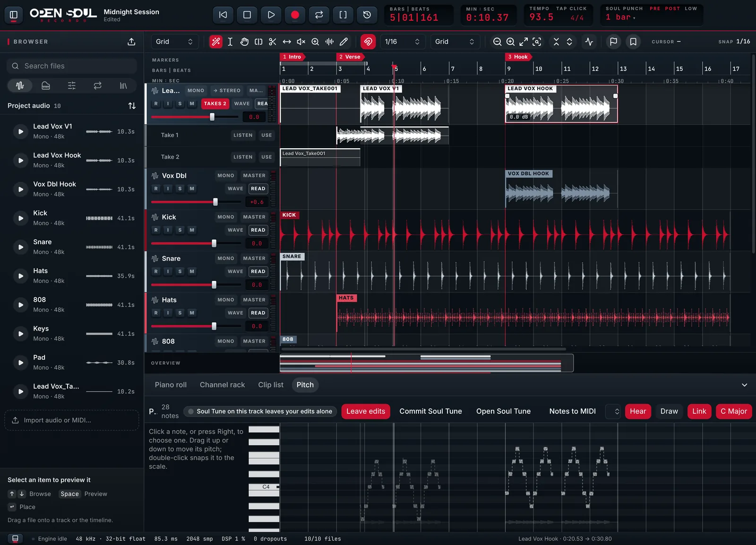Open the Clip list tab

click(x=271, y=385)
